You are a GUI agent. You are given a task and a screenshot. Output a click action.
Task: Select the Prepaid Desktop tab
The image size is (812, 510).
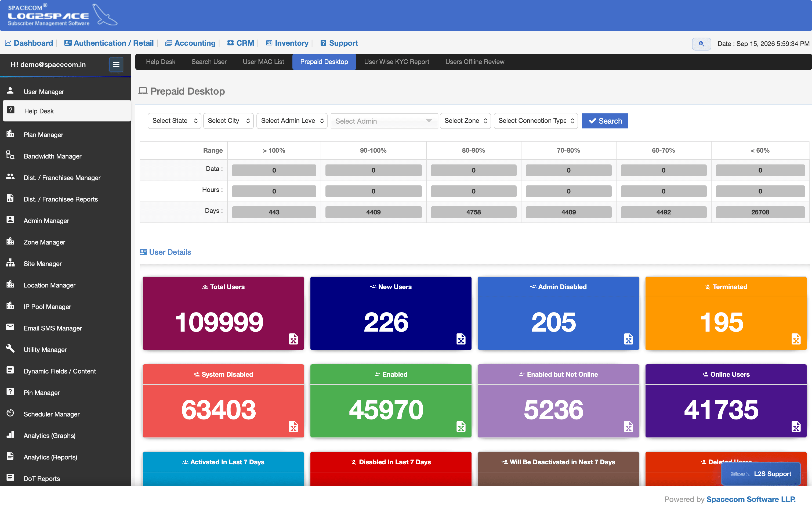324,62
